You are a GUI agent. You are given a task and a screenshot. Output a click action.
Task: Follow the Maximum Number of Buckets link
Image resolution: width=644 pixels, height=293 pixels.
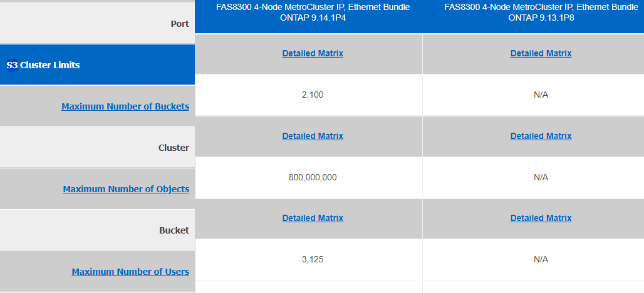click(x=125, y=106)
